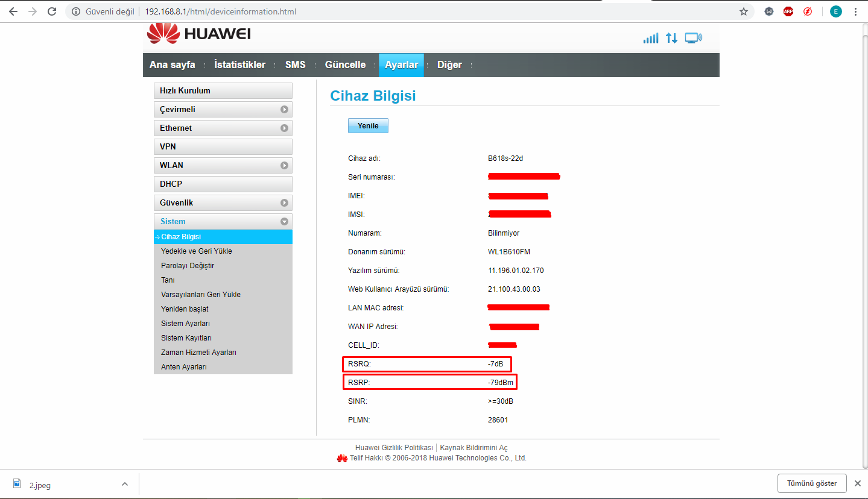Close the downloads bar
Screen dimensions: 868x499
(x=857, y=483)
